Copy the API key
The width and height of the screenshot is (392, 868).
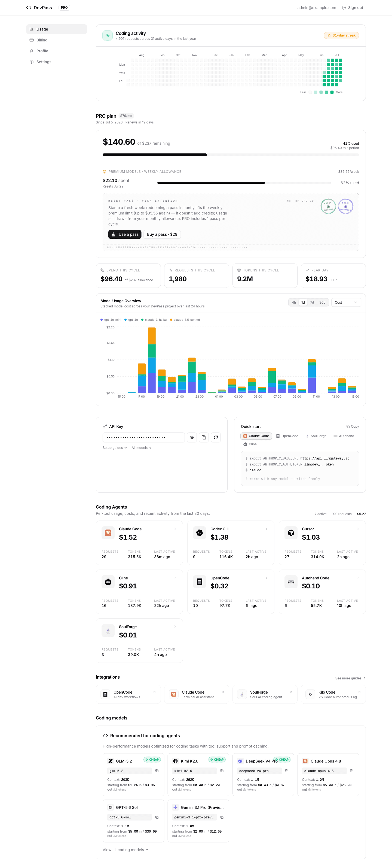(x=204, y=437)
